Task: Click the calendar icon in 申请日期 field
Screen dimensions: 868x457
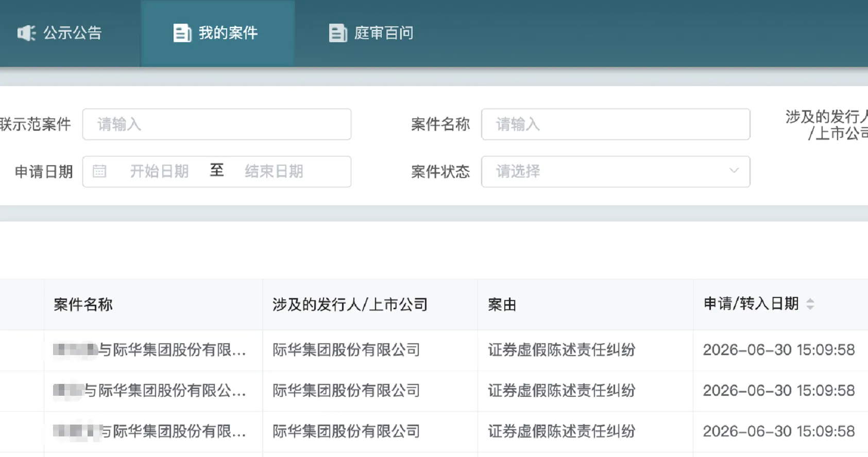Action: (x=99, y=171)
